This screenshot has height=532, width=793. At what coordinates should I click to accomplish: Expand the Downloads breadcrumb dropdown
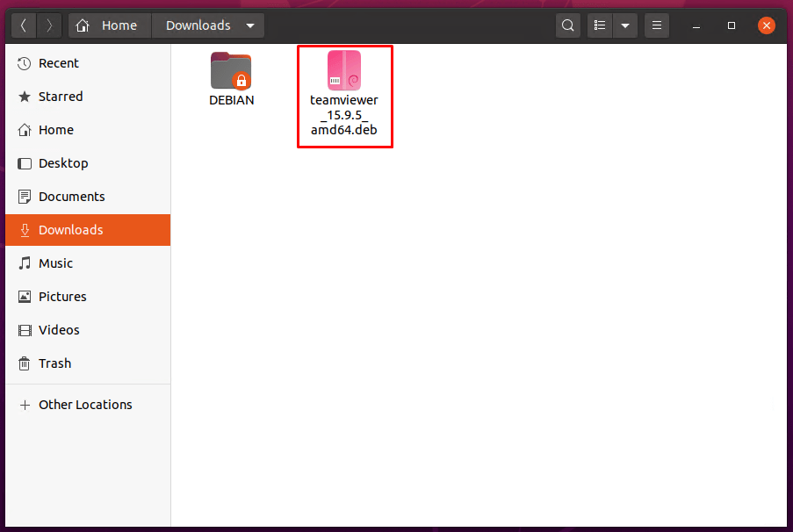251,25
